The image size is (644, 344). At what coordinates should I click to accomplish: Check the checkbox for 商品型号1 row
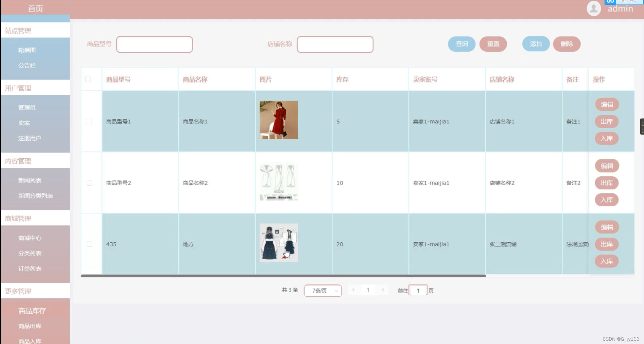point(89,122)
